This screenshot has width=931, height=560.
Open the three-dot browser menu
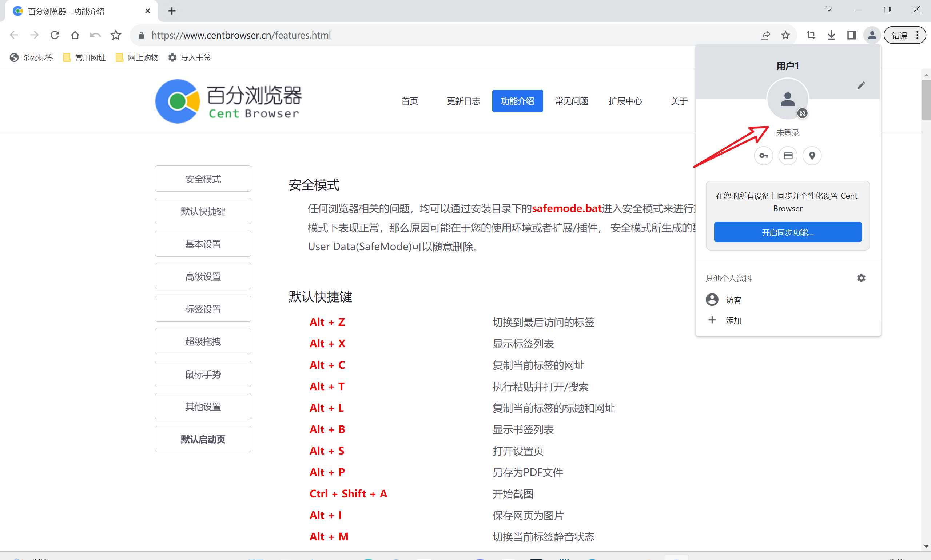pyautogui.click(x=918, y=35)
